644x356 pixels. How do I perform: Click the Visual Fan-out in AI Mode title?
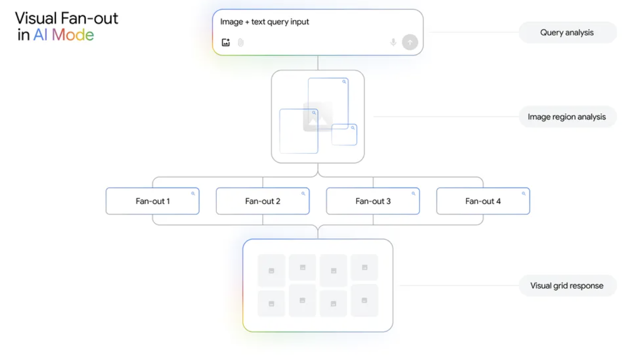[66, 26]
